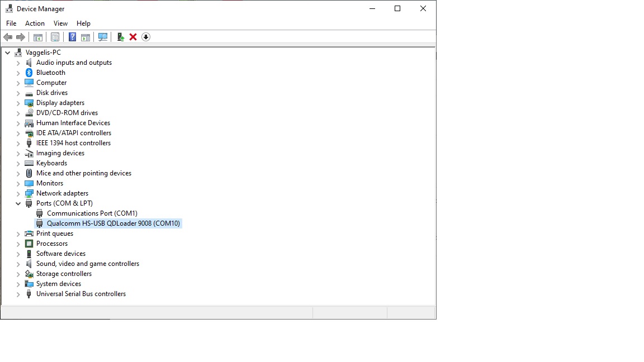This screenshot has width=644, height=362.
Task: Click the Update device driver icon
Action: click(x=120, y=37)
